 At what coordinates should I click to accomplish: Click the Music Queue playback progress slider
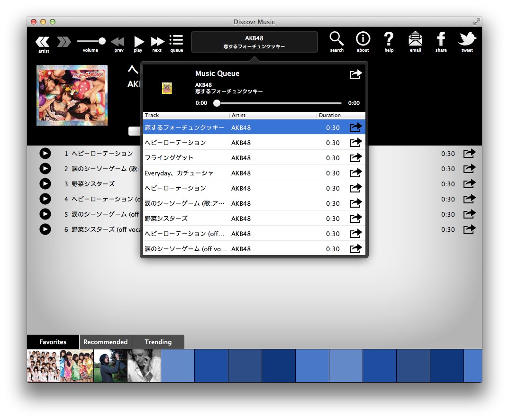279,103
